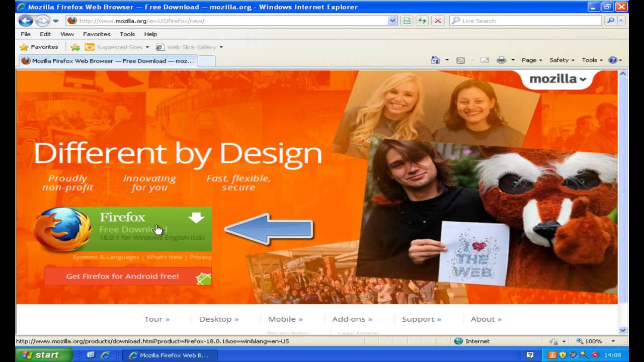644x362 pixels.
Task: Open the Suggested Sites dropdown
Action: [x=117, y=47]
